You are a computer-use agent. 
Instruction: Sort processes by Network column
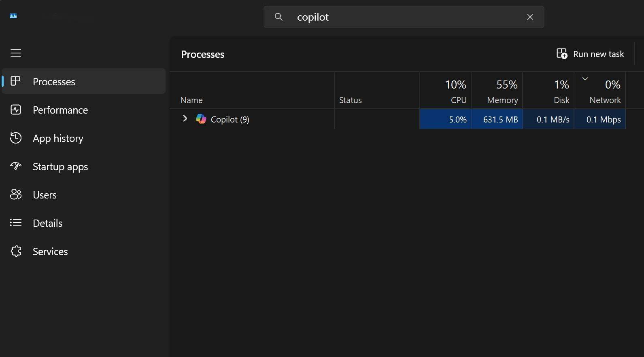tap(600, 91)
